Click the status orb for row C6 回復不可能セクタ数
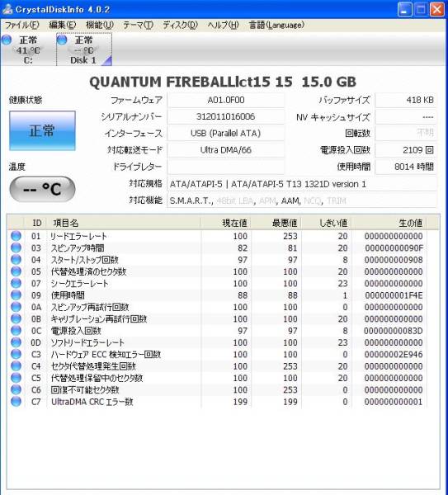This screenshot has width=448, height=495. (x=17, y=390)
